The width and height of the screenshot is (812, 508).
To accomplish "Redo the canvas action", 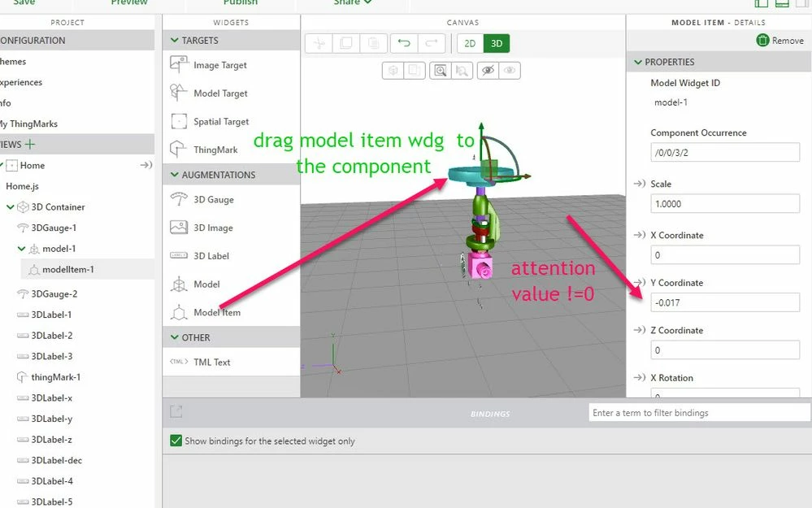I will 432,44.
